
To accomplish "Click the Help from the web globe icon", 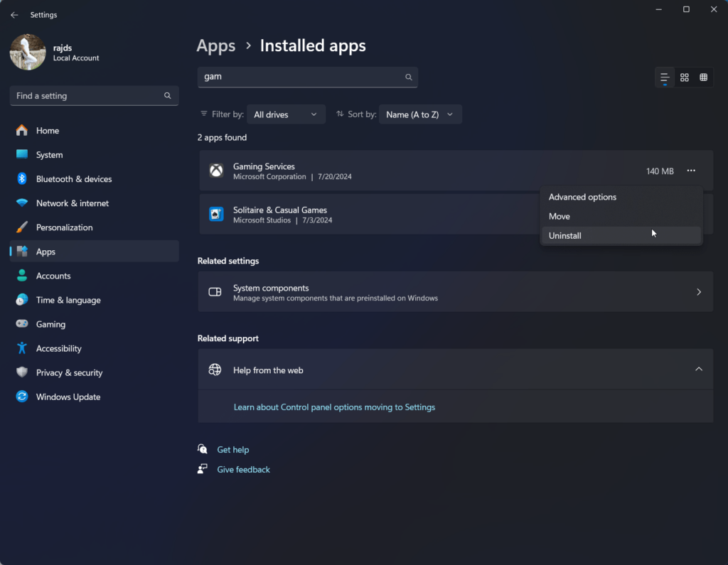I will point(215,370).
